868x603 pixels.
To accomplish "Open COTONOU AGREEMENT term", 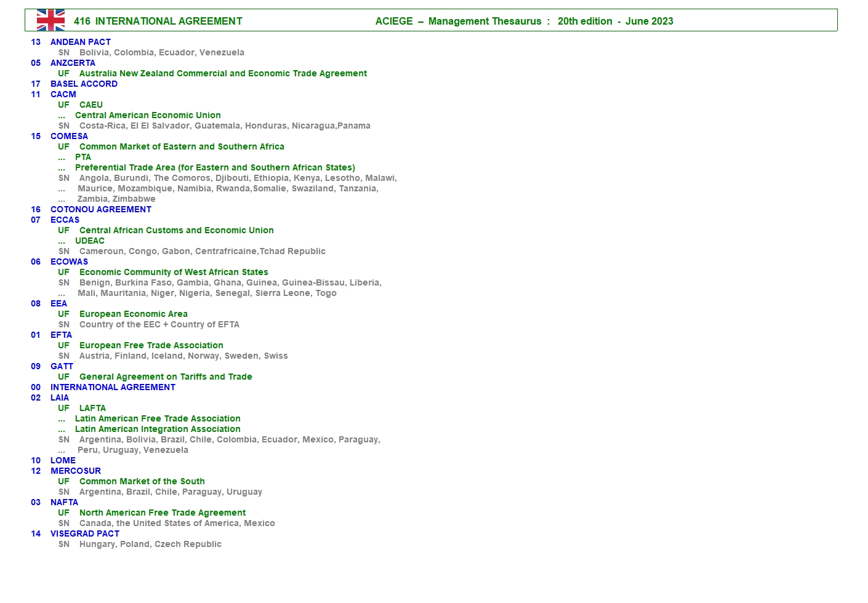I will pyautogui.click(x=101, y=209).
